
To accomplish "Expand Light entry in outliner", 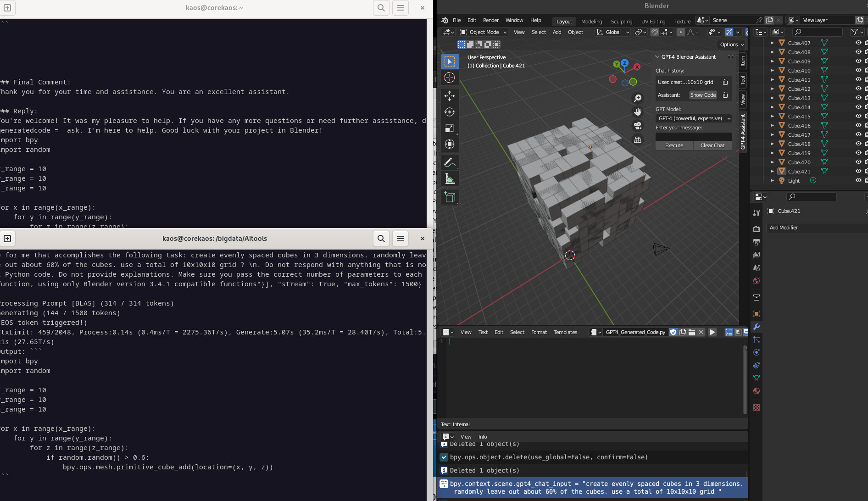I will [773, 180].
